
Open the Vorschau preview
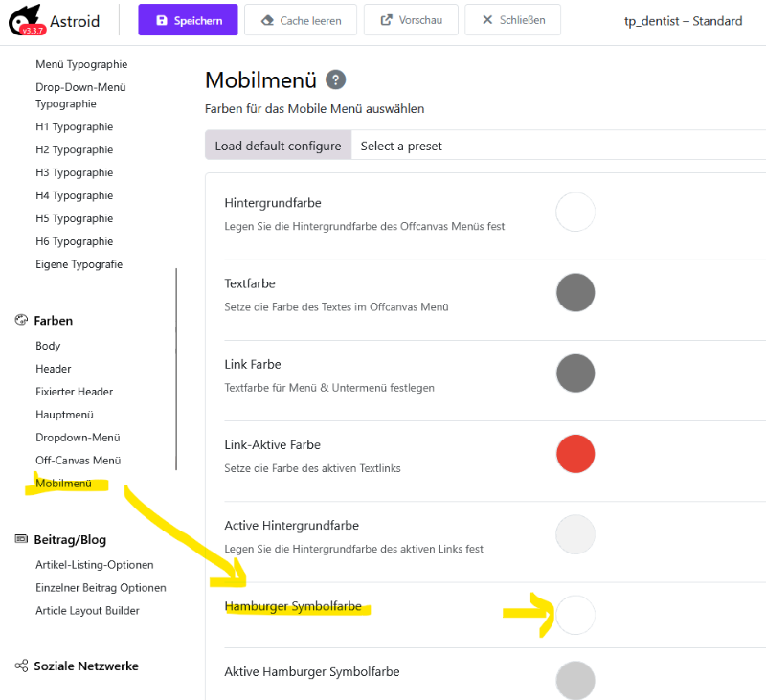(411, 20)
